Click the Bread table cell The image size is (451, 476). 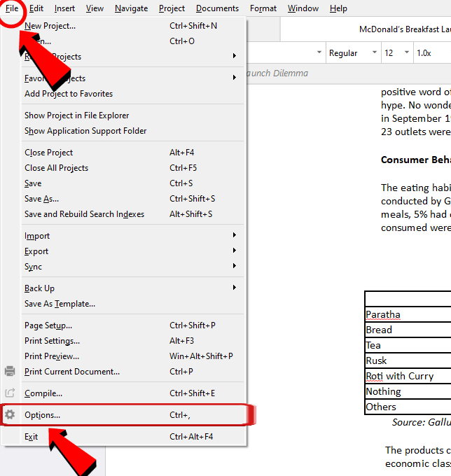coord(408,330)
